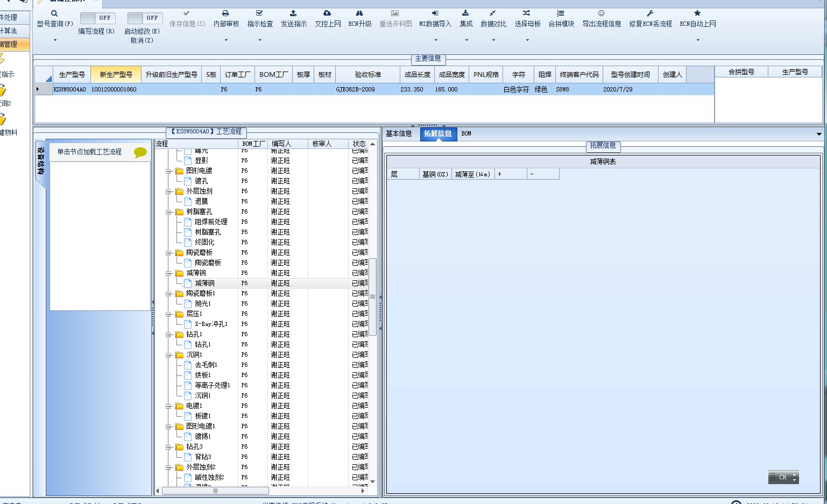Click the 流程 column header in tree
The image size is (827, 504).
point(196,144)
